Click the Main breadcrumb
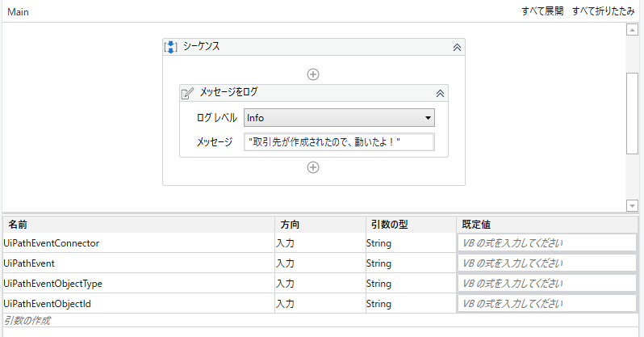This screenshot has height=337, width=644. [18, 12]
